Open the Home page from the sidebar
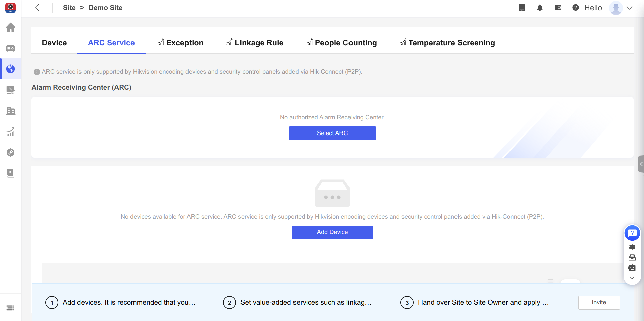 [x=11, y=28]
